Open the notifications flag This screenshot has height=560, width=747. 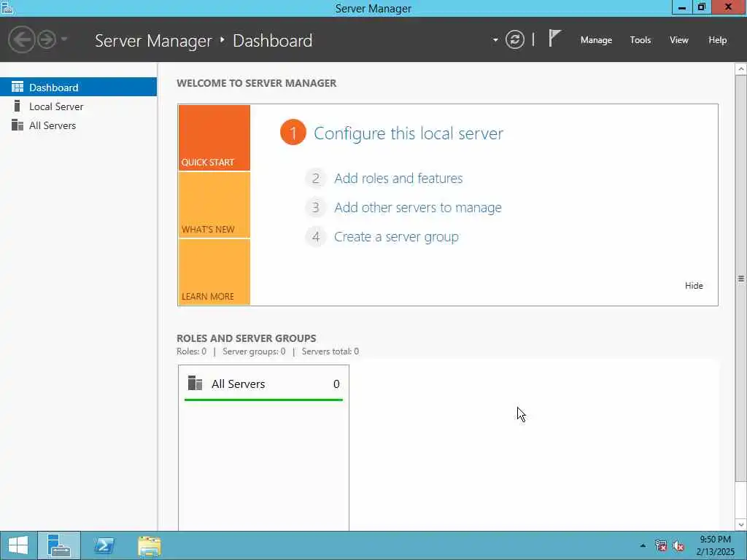[x=554, y=38]
